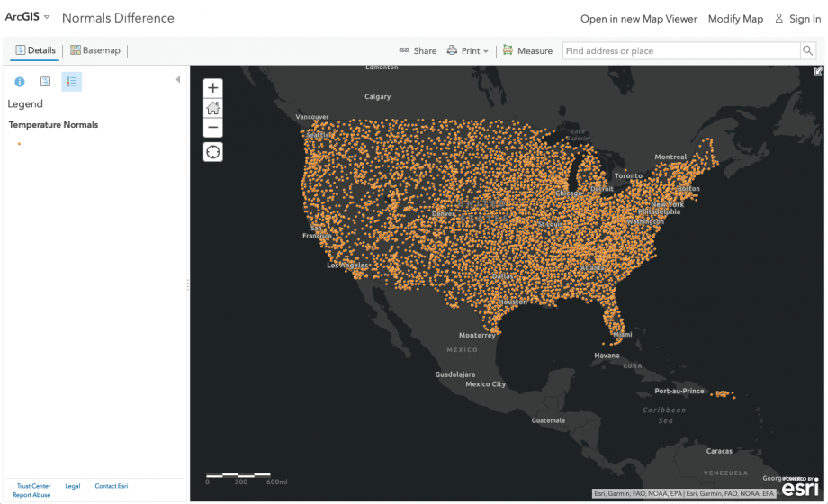Open the ArcGIS dropdown menu
This screenshot has width=828, height=504.
click(28, 17)
